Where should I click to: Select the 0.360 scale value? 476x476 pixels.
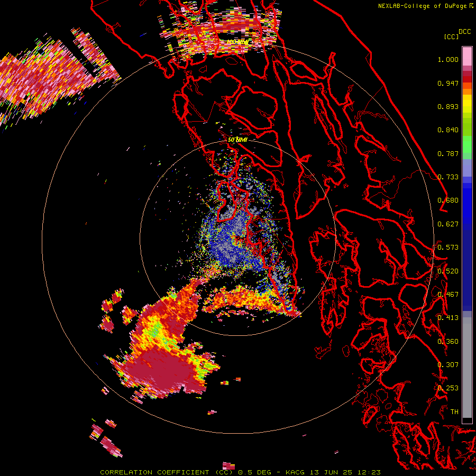(x=448, y=342)
